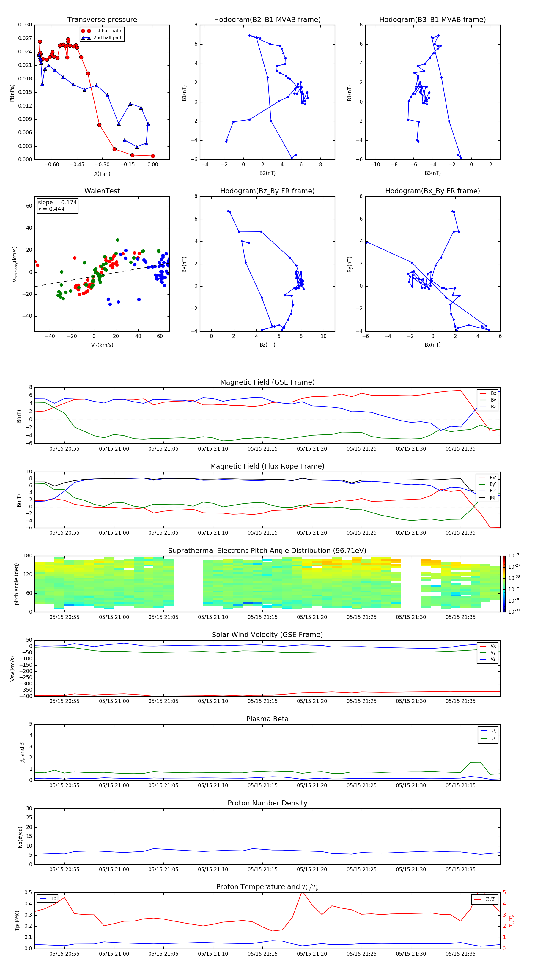The image size is (535, 980).
Task: Click "By'" legend entry in Flux Rope panel
Action: pyautogui.click(x=487, y=484)
